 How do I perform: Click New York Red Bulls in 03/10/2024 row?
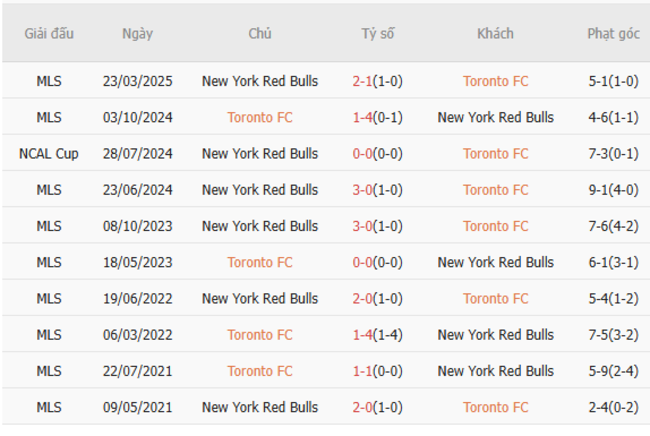(x=495, y=117)
